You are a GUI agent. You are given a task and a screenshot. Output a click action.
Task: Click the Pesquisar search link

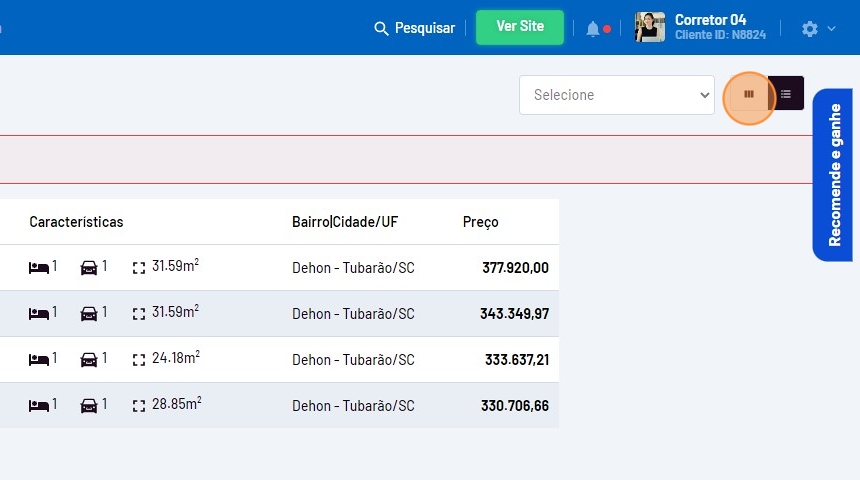point(424,29)
